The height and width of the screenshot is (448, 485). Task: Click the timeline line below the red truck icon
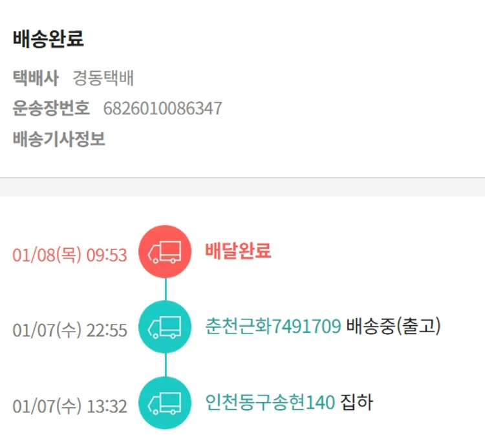coord(166,289)
